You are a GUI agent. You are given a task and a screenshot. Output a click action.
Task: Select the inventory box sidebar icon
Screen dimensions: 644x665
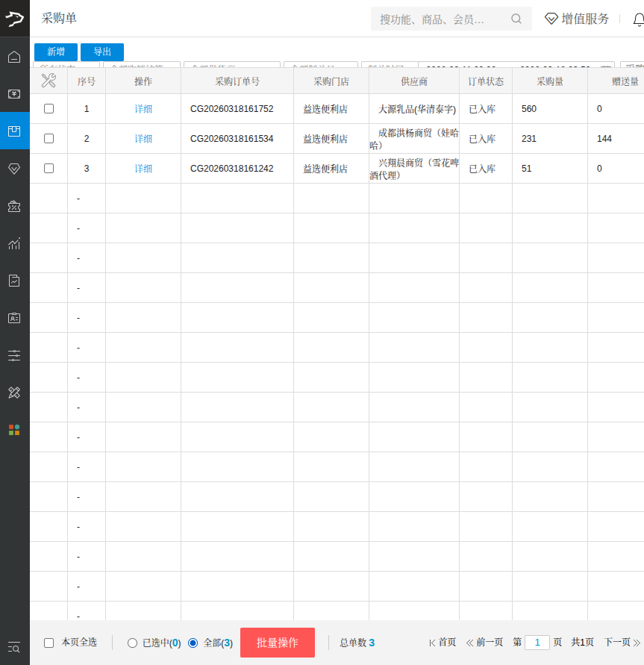(14, 131)
